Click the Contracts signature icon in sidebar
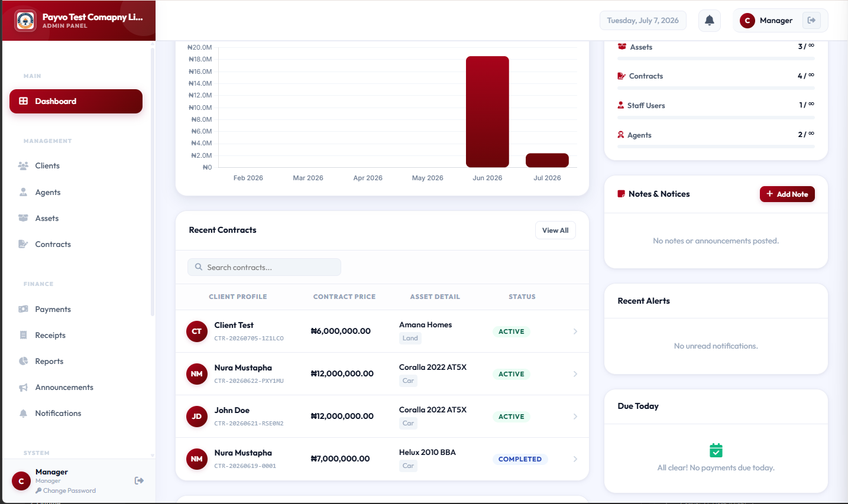Image resolution: width=848 pixels, height=504 pixels. tap(24, 244)
